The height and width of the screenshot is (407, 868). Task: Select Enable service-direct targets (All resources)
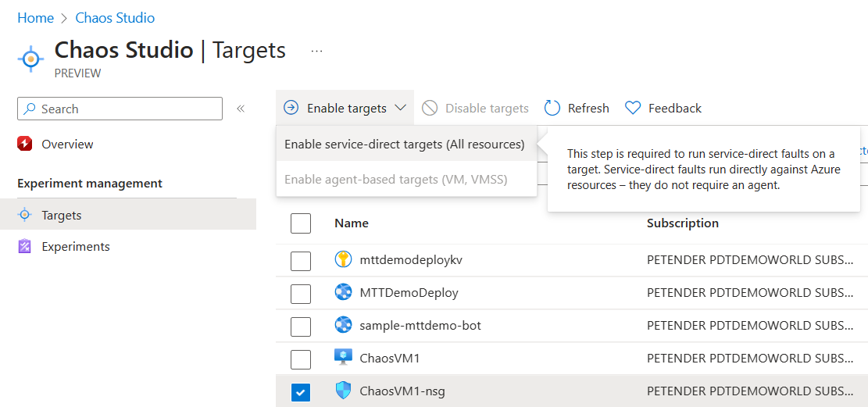(x=404, y=145)
